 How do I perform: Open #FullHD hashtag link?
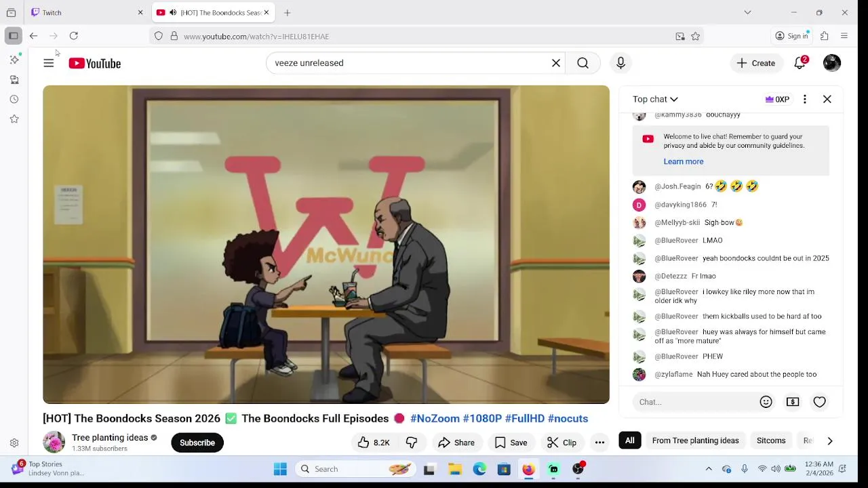525,418
